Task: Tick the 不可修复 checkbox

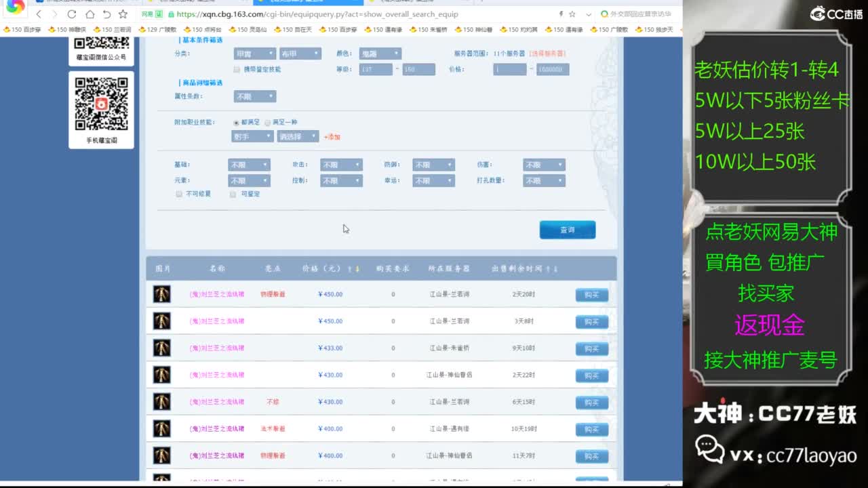Action: (179, 194)
